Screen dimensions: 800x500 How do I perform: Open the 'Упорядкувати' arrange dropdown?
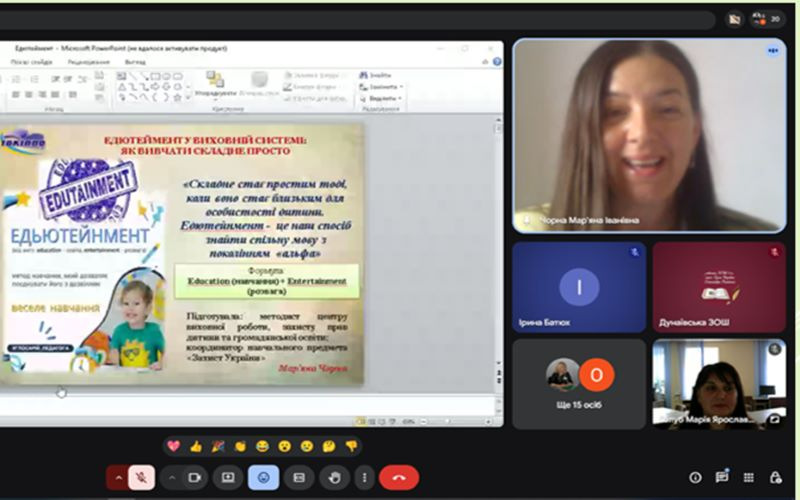[x=216, y=85]
